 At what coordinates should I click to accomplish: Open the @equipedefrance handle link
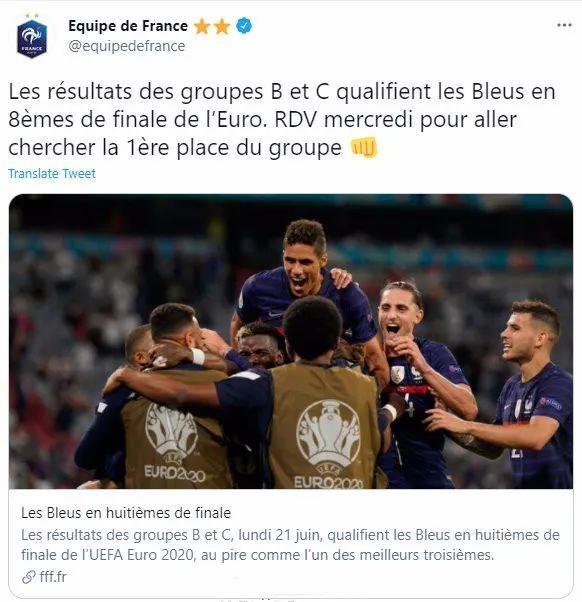(x=127, y=46)
